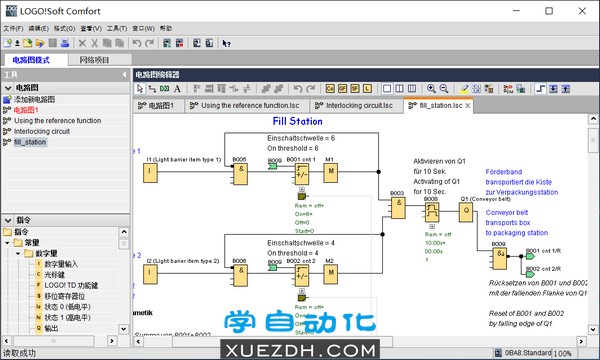Screen dimensions: 600x360
Task: Switch to the 网络项目 mode tab
Action: click(94, 60)
